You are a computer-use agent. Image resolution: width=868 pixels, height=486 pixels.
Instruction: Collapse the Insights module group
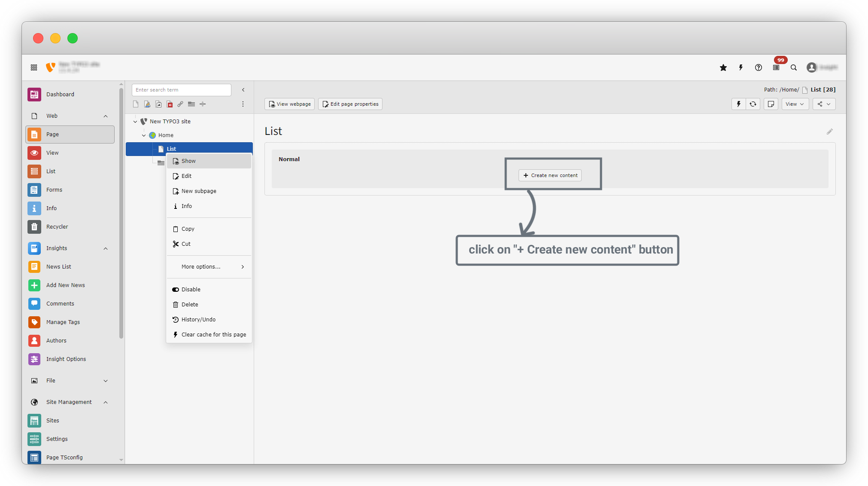coord(106,248)
